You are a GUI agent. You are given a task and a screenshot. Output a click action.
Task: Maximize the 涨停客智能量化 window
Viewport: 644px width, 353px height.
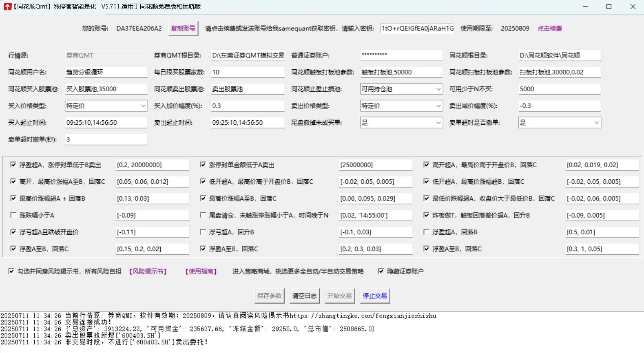tap(609, 7)
